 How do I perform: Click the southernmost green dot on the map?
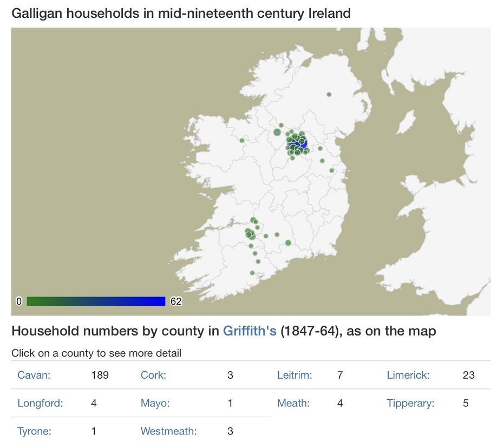coord(253,273)
